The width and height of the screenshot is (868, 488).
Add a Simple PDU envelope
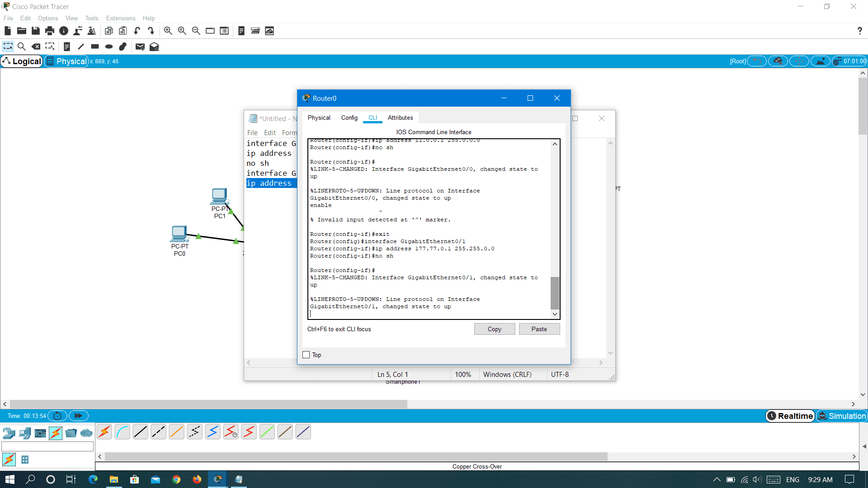point(140,47)
